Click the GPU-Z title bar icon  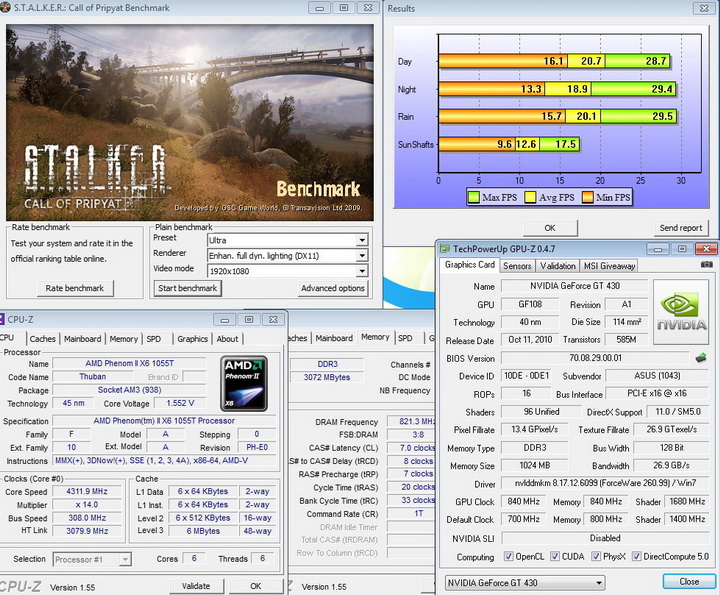point(444,249)
